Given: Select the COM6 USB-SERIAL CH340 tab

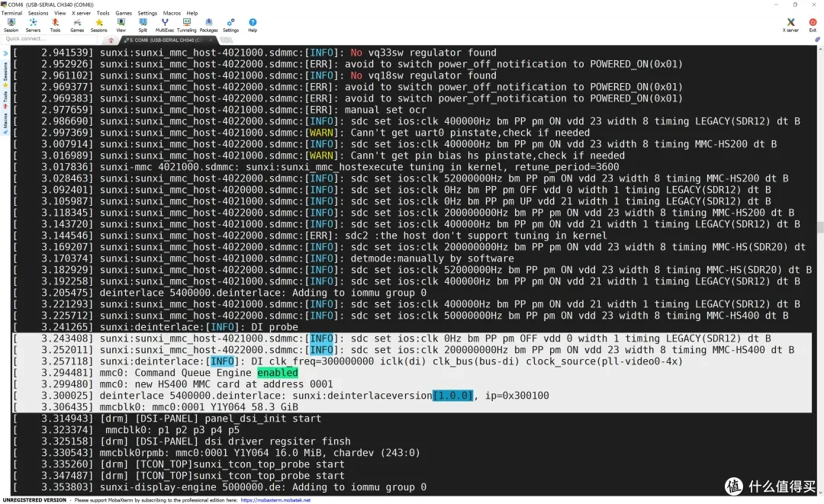Looking at the screenshot, I should [167, 40].
